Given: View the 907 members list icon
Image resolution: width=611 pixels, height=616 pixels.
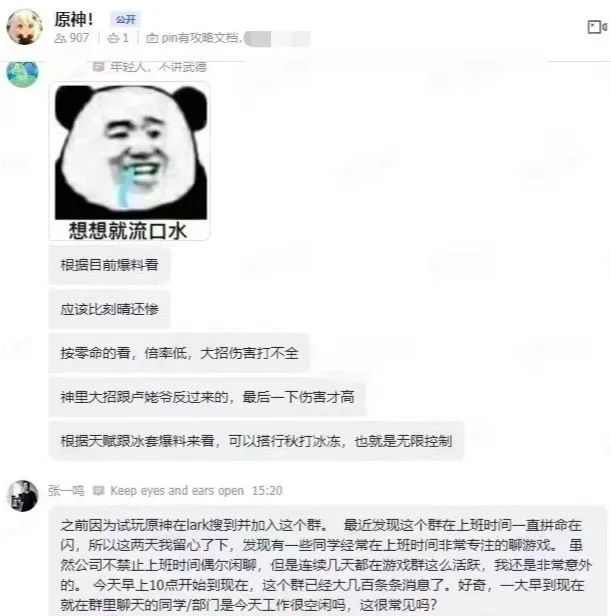Looking at the screenshot, I should 60,38.
